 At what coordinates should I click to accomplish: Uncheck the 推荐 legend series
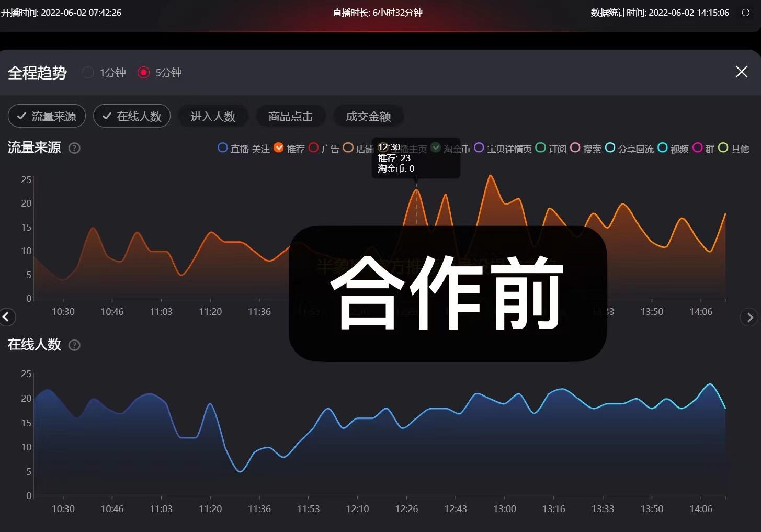(289, 149)
